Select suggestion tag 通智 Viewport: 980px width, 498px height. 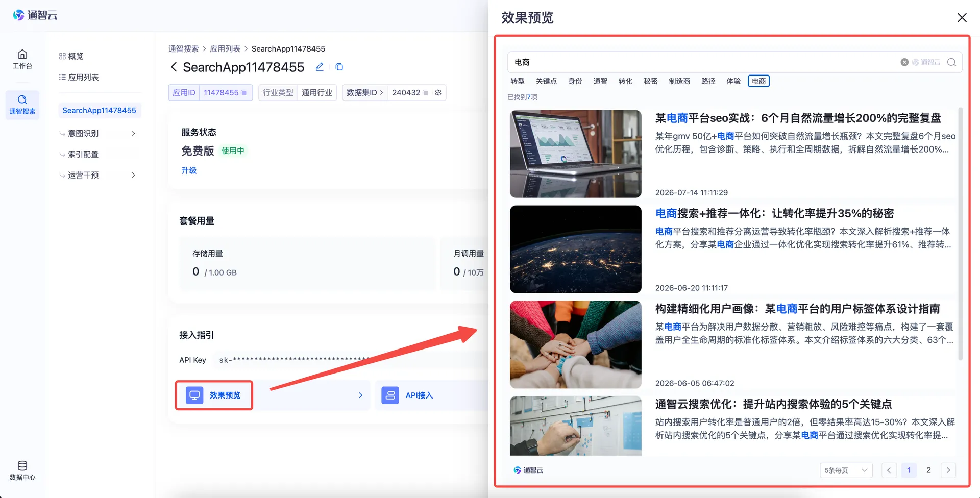[600, 81]
